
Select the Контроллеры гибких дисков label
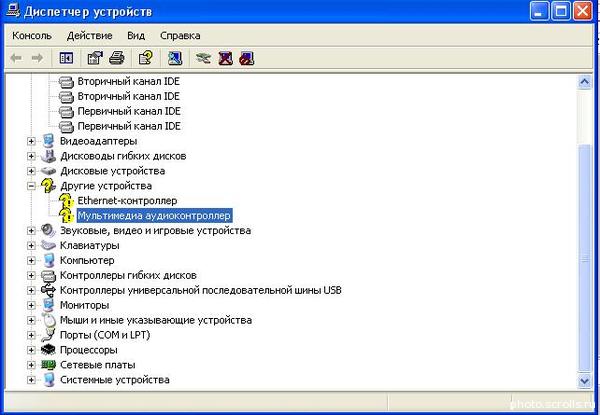point(128,275)
